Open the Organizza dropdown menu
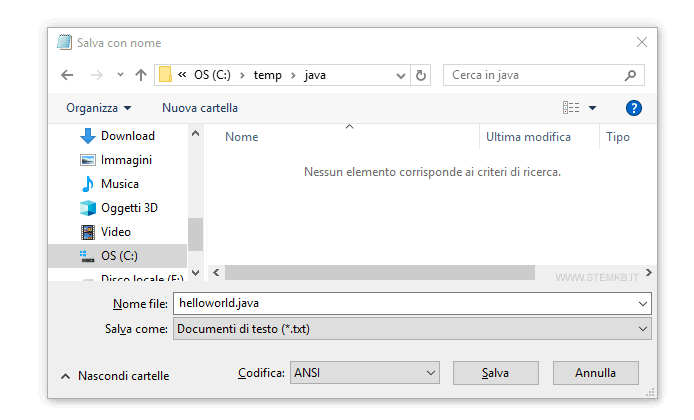Viewport: 694px width, 420px height. [x=98, y=108]
